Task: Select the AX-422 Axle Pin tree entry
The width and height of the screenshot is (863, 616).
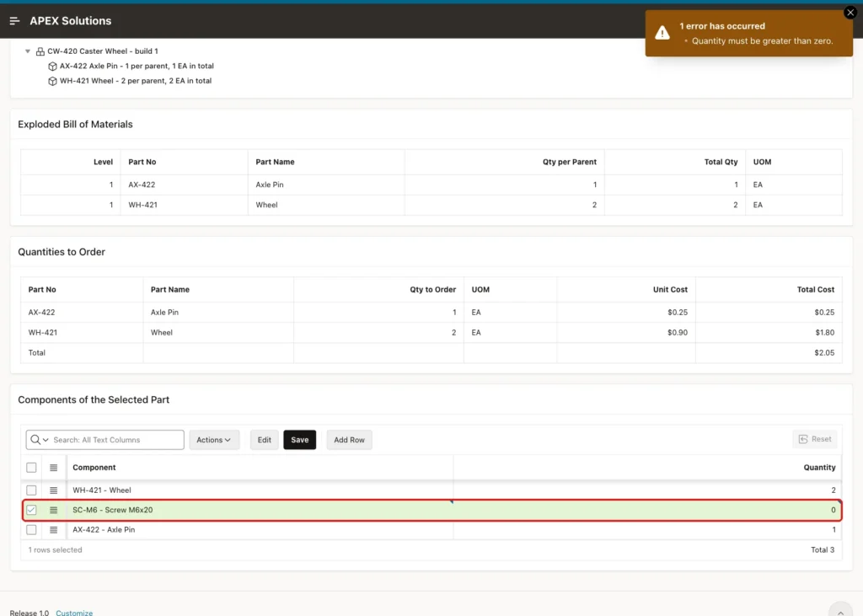Action: 137,66
